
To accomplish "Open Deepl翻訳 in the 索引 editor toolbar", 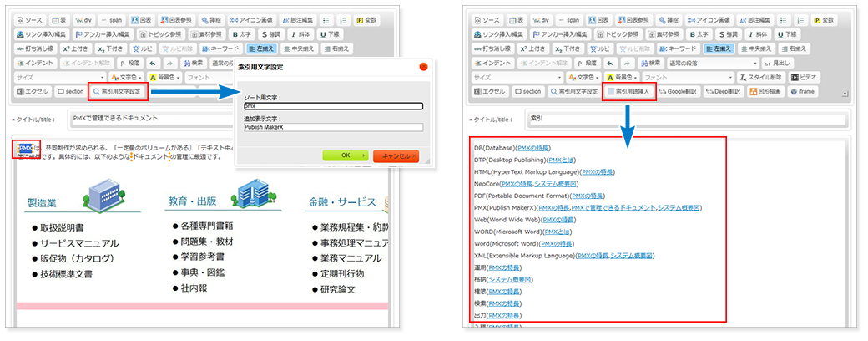I will 724,91.
